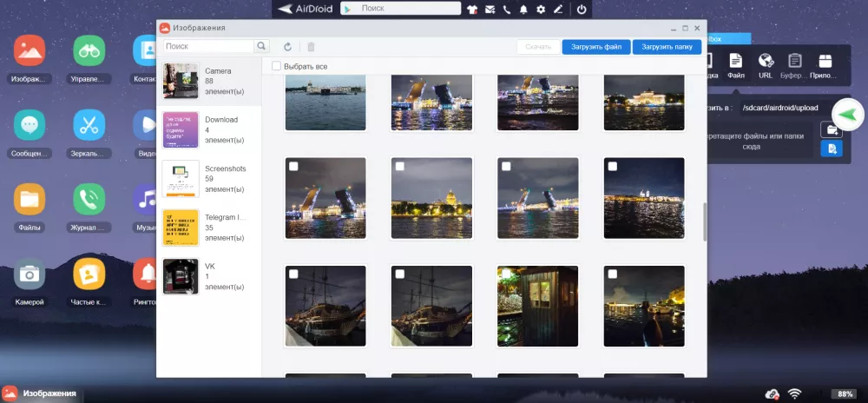Viewport: 868px width, 403px height.
Task: Open the Сообщения desktop app icon
Action: 30,126
